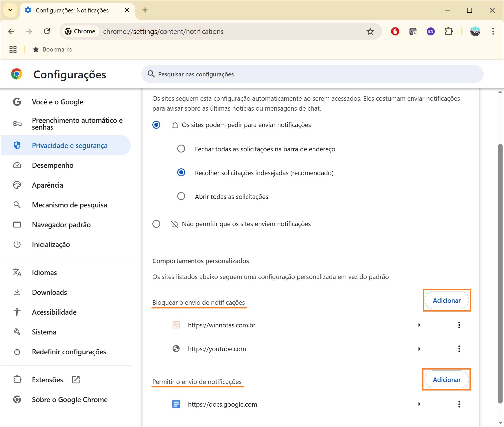Open Desempenho settings
The image size is (504, 427).
click(66, 165)
